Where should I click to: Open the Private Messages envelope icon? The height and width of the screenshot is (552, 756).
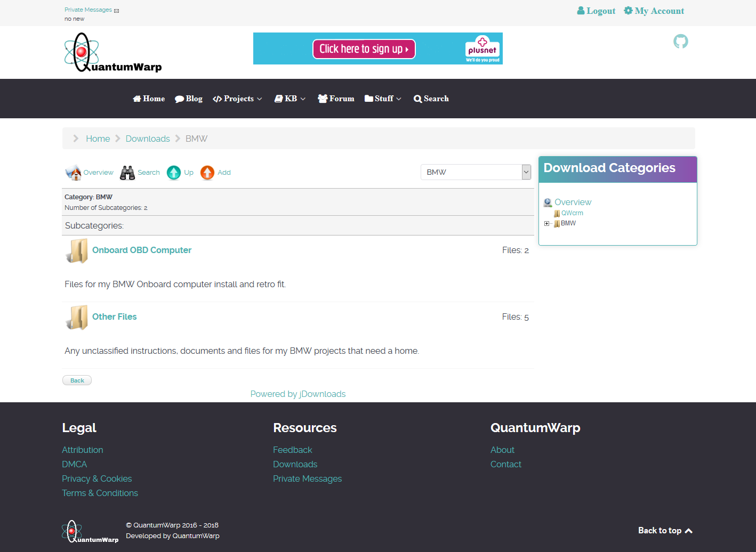117,10
